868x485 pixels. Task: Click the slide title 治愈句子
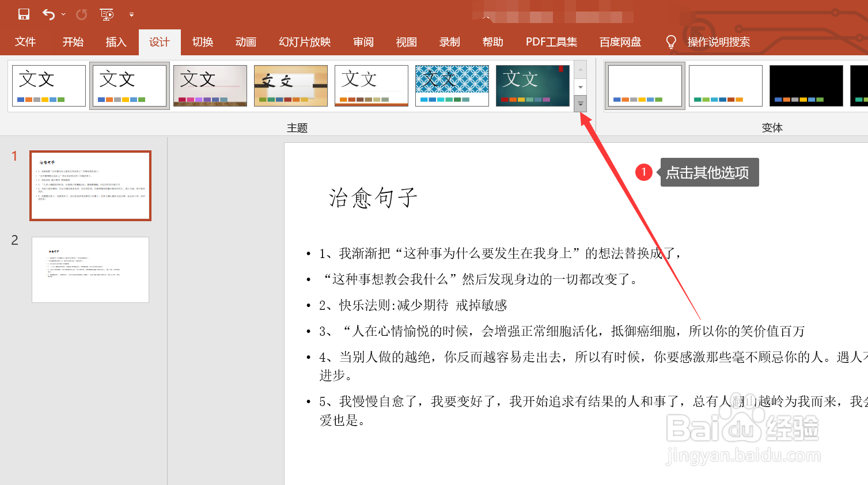pyautogui.click(x=373, y=198)
